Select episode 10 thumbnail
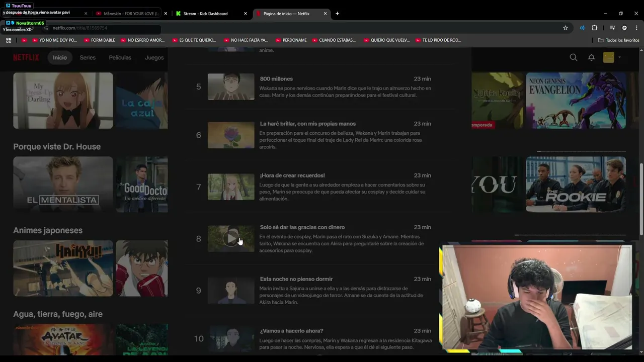Viewport: 644px width, 362px height. coord(231,339)
